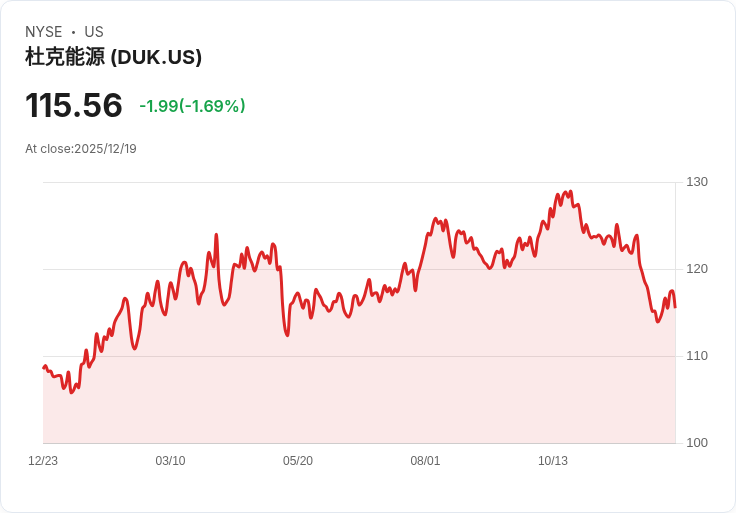The width and height of the screenshot is (736, 513).
Task: Click the stock name 杜克能源 (DUK.US)
Action: pos(113,57)
